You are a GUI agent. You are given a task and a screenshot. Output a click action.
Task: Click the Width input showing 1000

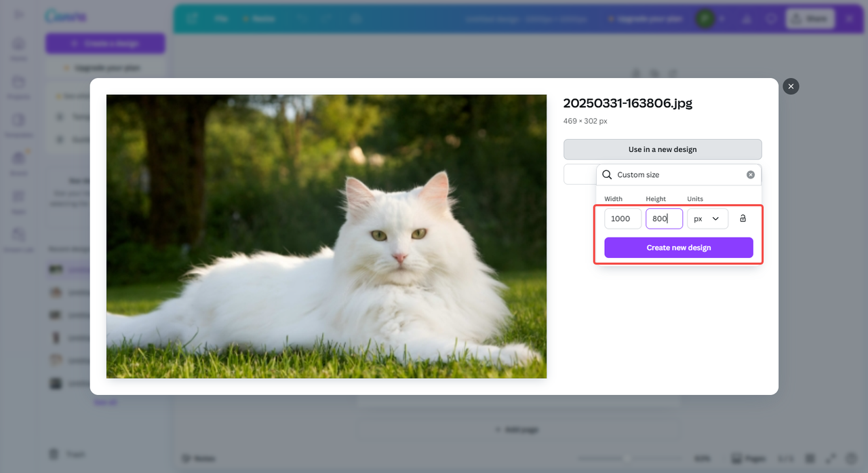[x=623, y=218]
